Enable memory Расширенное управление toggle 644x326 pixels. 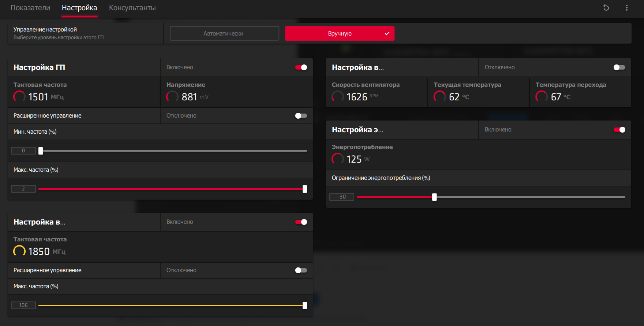coord(301,270)
